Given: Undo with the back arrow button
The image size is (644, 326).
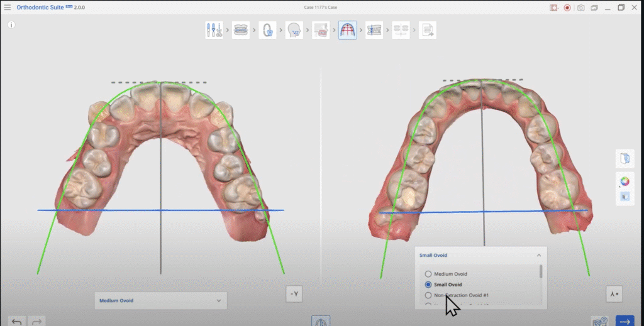Looking at the screenshot, I should pos(17,322).
